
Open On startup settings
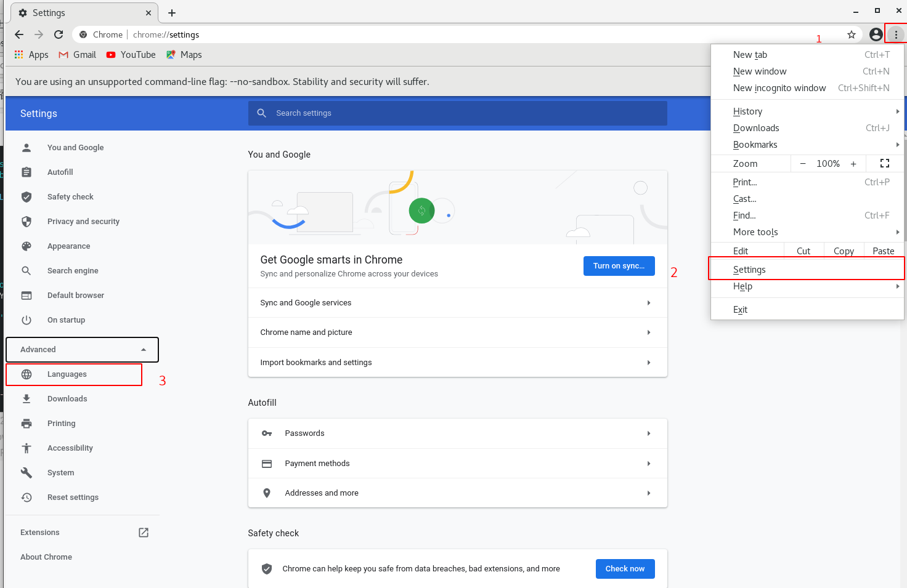pyautogui.click(x=66, y=320)
